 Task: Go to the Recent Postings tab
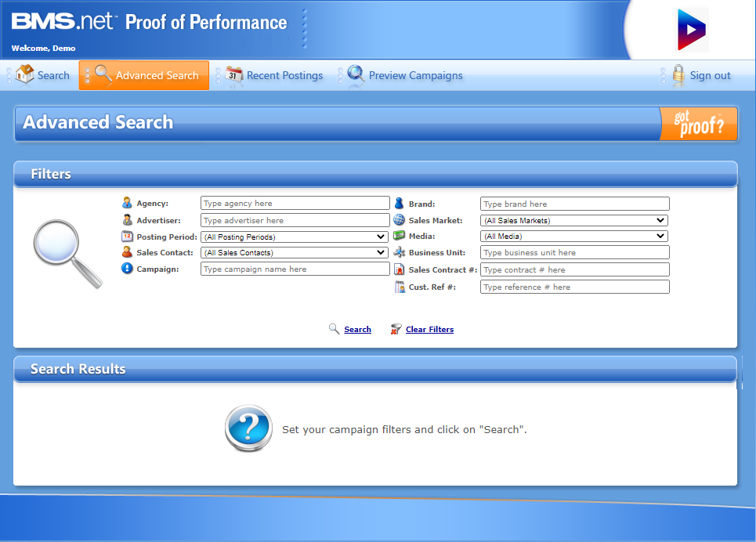pos(284,76)
